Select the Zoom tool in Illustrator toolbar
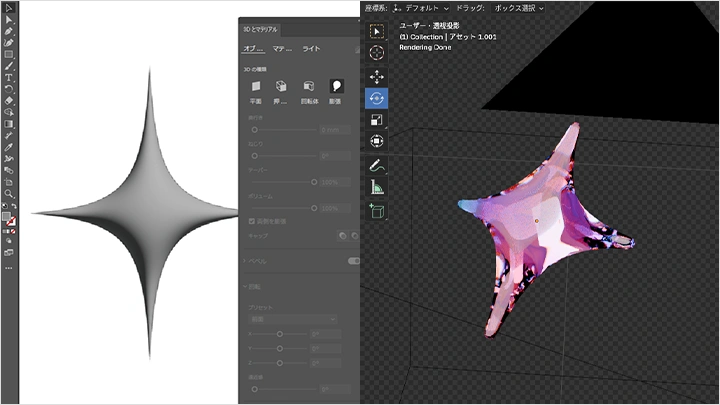Image resolution: width=720 pixels, height=405 pixels. tap(9, 193)
